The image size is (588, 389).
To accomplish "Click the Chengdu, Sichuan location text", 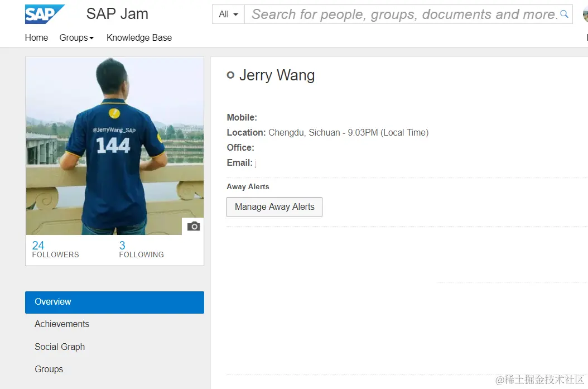I will (348, 132).
